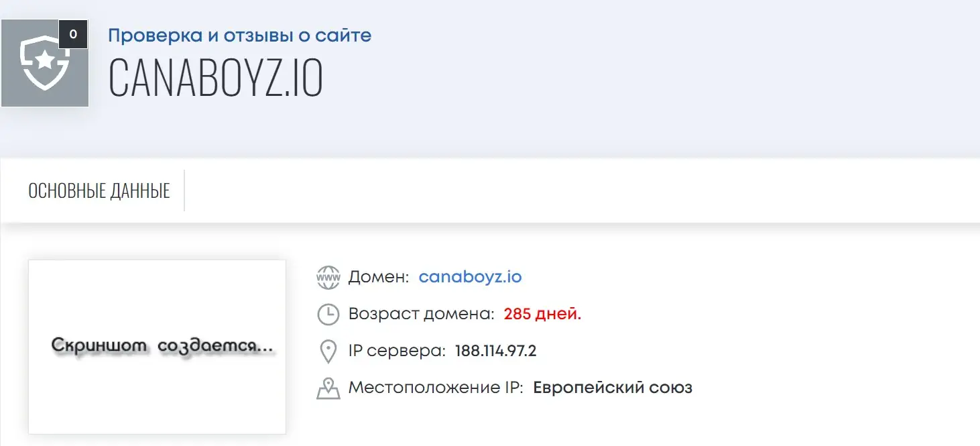Open the ОСНОВНЫЕ ДАННЫЕ tab
Screen dimensions: 980x446
(99, 190)
